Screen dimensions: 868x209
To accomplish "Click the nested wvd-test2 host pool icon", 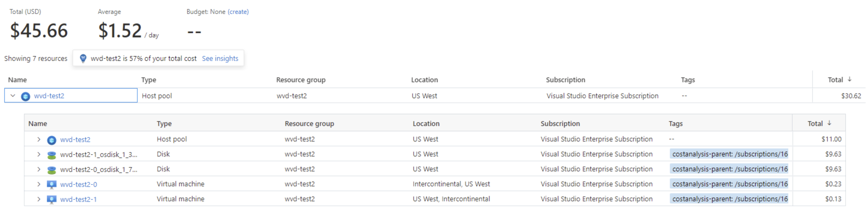I will [51, 140].
